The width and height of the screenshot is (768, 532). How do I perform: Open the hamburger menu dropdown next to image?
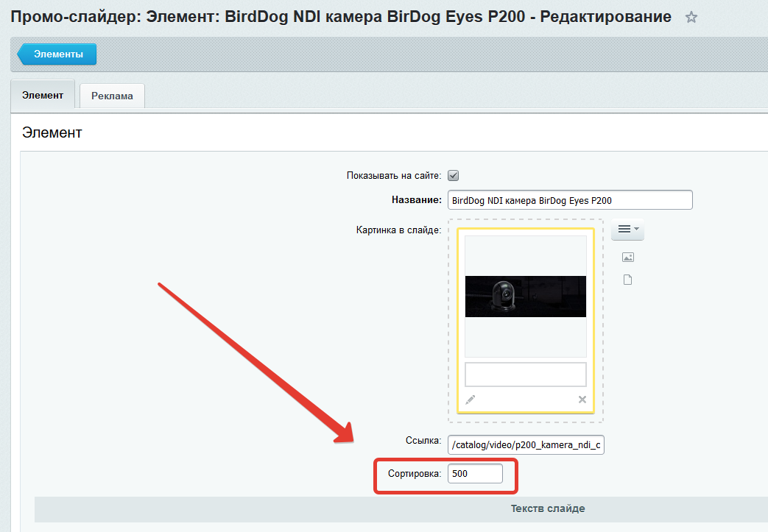627,230
